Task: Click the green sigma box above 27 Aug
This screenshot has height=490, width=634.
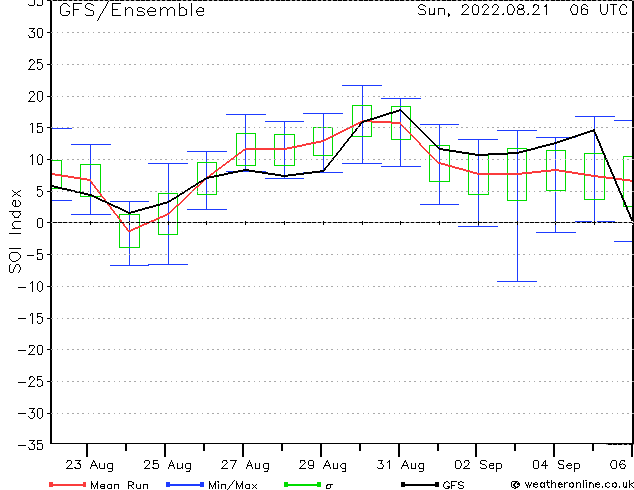Action: pyautogui.click(x=246, y=149)
